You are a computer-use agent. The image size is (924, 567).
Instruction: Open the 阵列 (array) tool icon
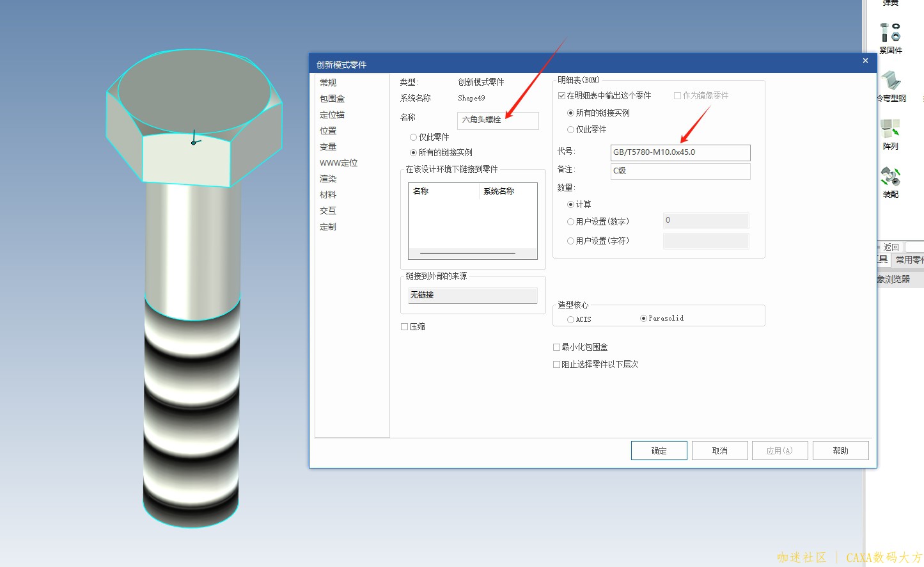890,129
